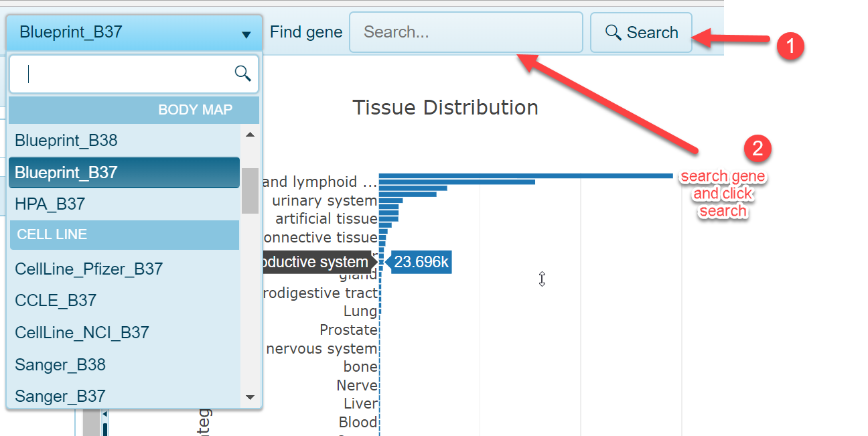Click the magnifier icon inside the dataset filter box
868x436 pixels.
pyautogui.click(x=242, y=73)
